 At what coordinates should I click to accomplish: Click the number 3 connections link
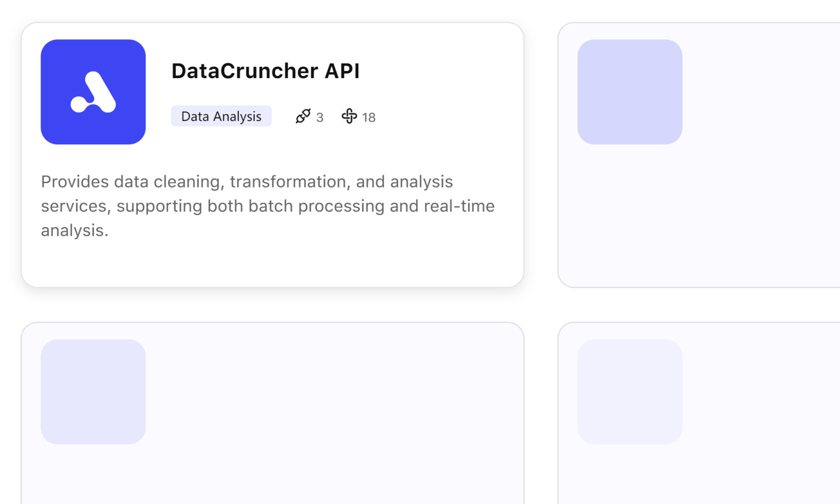[319, 117]
